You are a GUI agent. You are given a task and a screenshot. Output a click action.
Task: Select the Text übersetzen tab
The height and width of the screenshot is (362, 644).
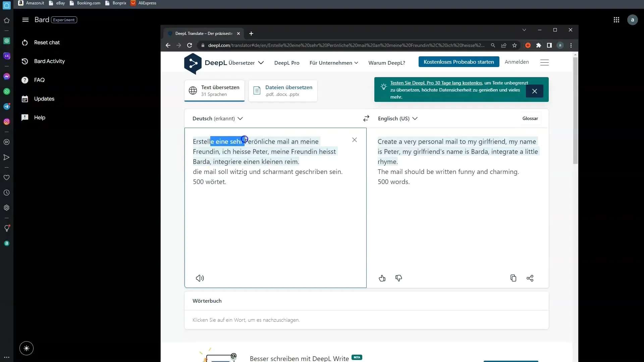click(215, 90)
